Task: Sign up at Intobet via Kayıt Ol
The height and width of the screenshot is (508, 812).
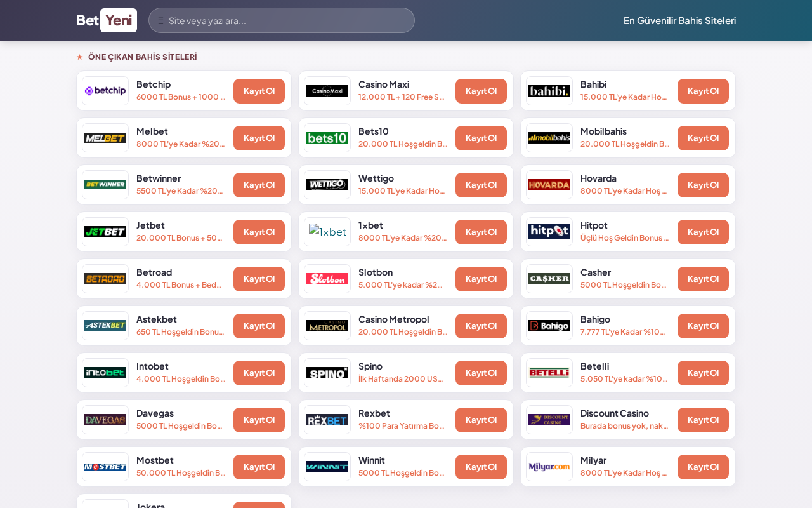Action: [x=259, y=373]
